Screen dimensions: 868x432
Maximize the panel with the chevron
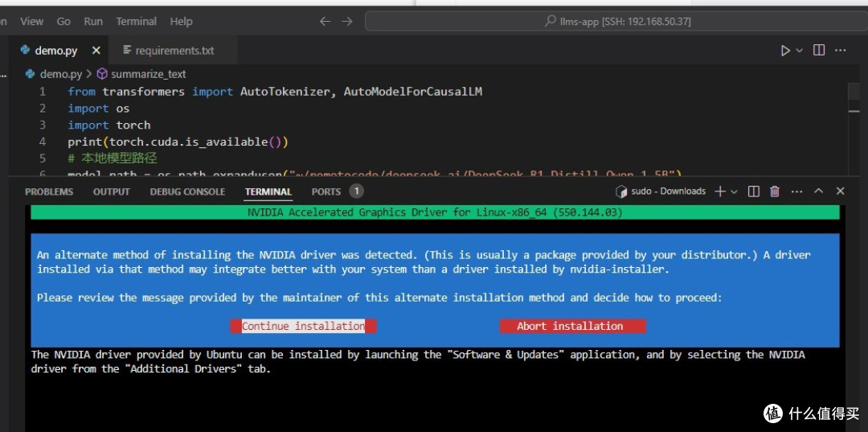coord(819,191)
